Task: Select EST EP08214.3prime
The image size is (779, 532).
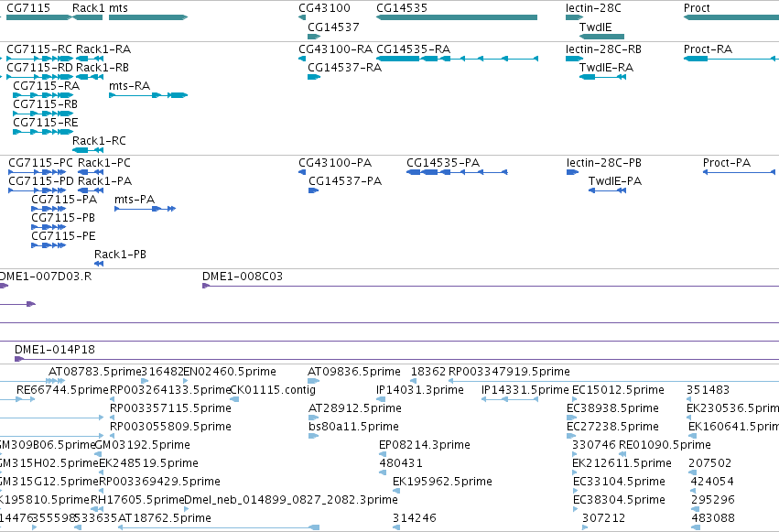Action: pyautogui.click(x=383, y=454)
